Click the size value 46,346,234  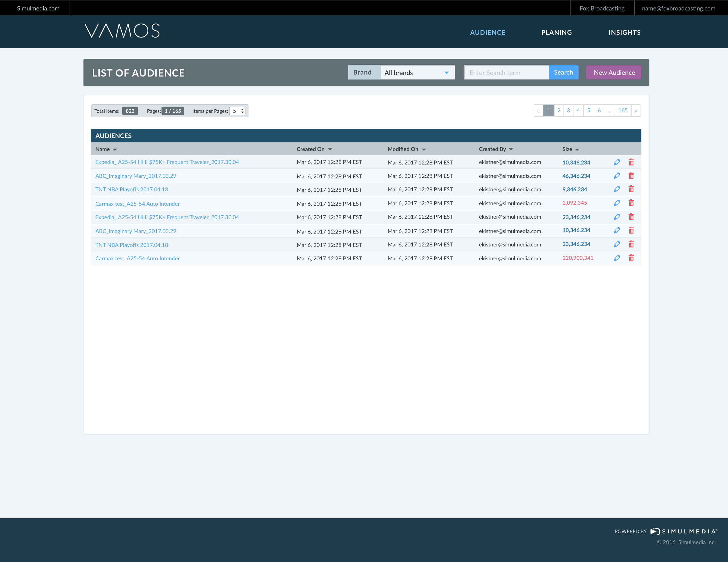(x=576, y=176)
